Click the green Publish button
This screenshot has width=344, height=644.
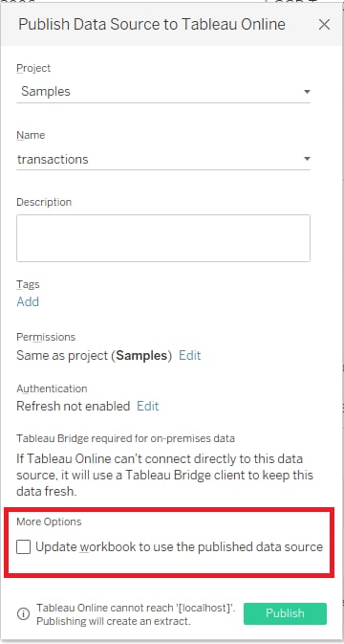(x=285, y=613)
